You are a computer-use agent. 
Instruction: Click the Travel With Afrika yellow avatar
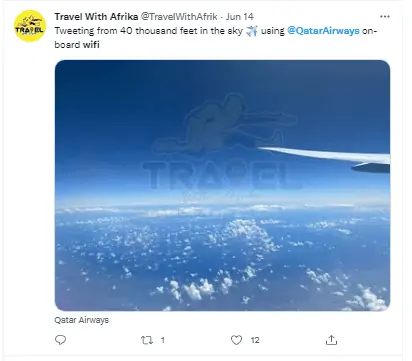tap(30, 26)
